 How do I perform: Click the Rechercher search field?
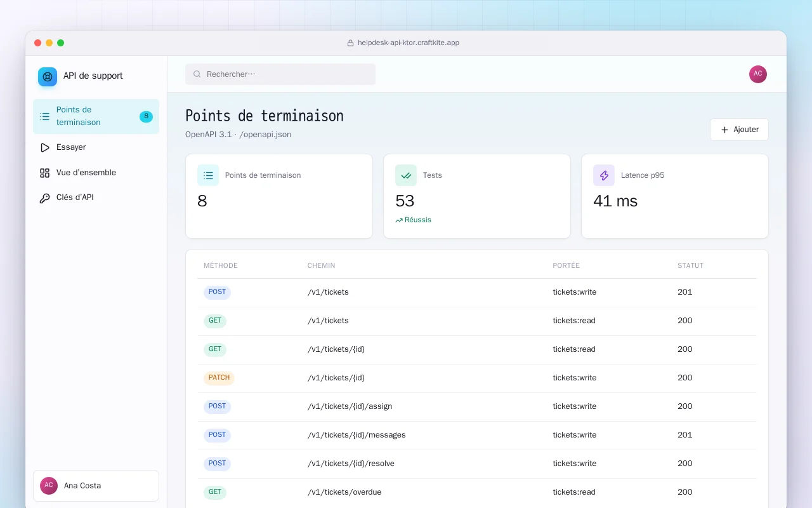[280, 74]
